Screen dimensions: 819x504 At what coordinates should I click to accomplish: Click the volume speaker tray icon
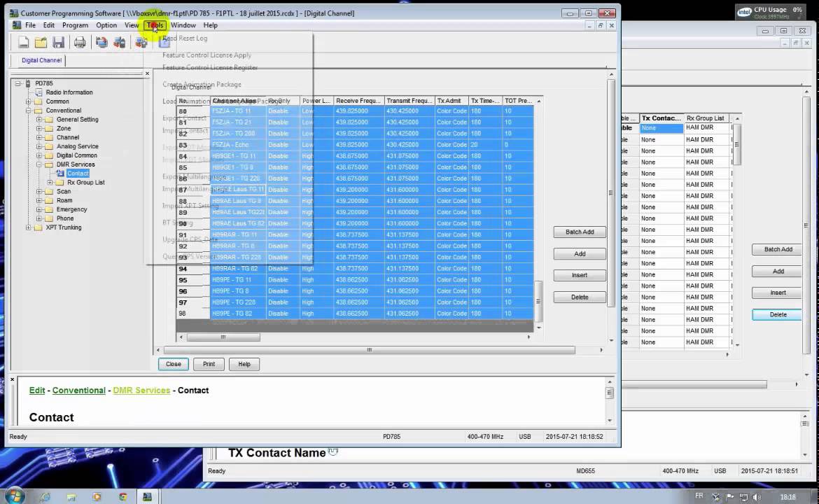click(x=757, y=497)
